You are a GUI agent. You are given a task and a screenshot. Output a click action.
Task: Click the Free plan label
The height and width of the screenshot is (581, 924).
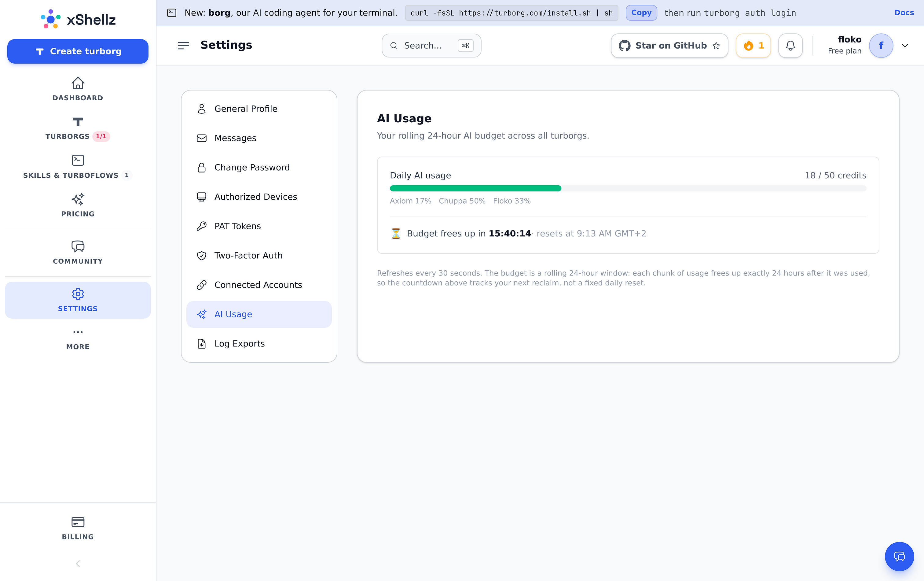click(x=844, y=51)
